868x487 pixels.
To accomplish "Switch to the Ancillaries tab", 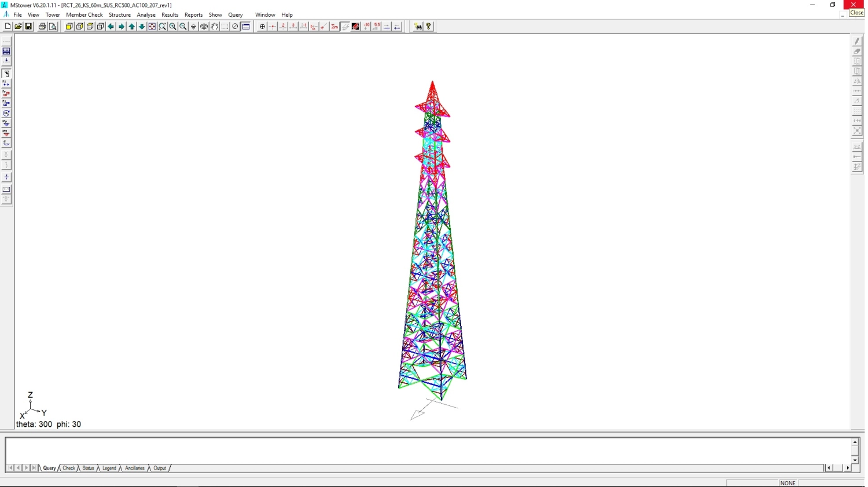I will coord(135,468).
